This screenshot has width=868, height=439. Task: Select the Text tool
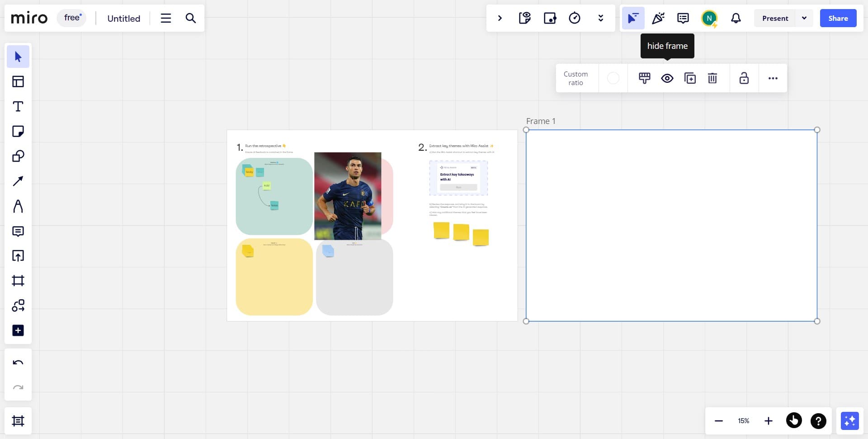[18, 106]
